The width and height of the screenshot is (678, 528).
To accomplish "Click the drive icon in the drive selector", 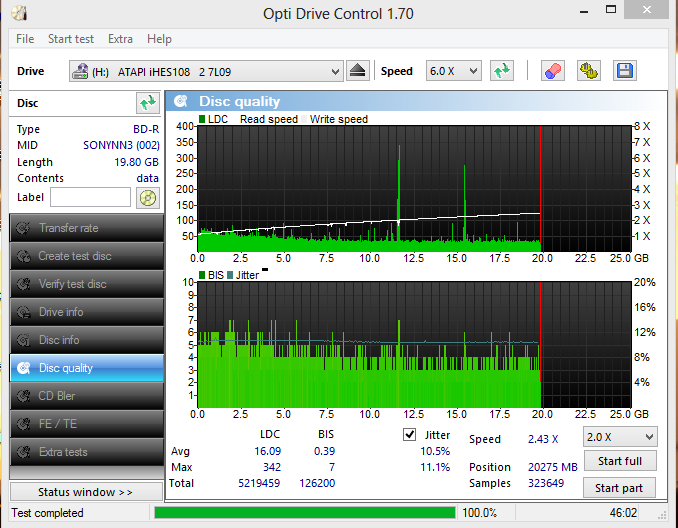I will click(x=80, y=71).
